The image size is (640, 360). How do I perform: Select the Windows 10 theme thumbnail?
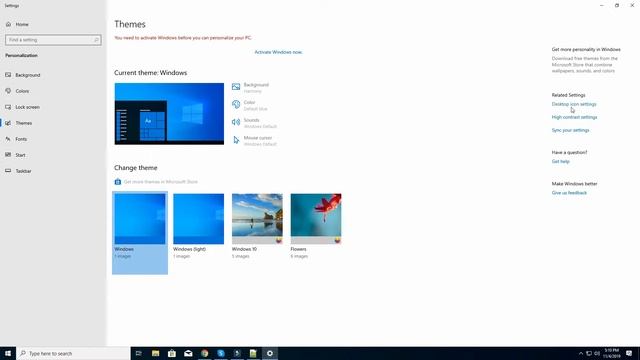click(x=257, y=219)
